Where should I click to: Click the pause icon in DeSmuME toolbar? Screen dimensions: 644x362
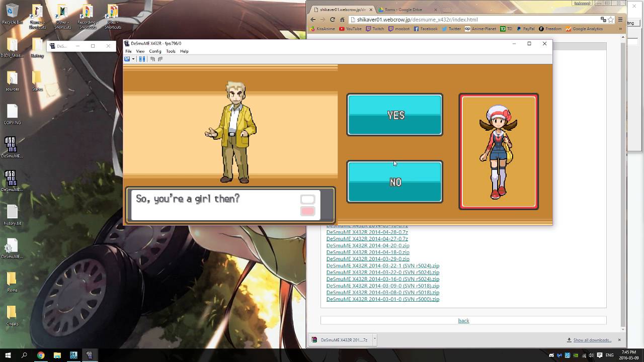(x=142, y=59)
